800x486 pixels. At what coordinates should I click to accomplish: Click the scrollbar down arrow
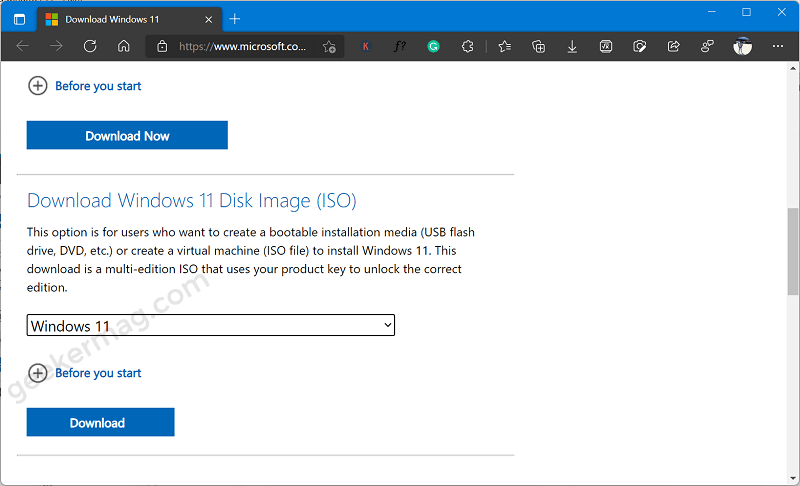pos(793,478)
